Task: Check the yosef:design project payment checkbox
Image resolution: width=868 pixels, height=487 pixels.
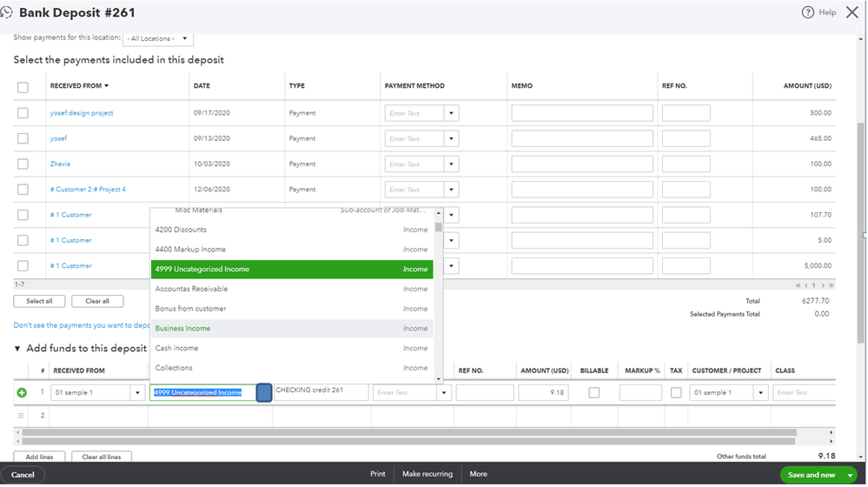Action: pyautogui.click(x=23, y=113)
